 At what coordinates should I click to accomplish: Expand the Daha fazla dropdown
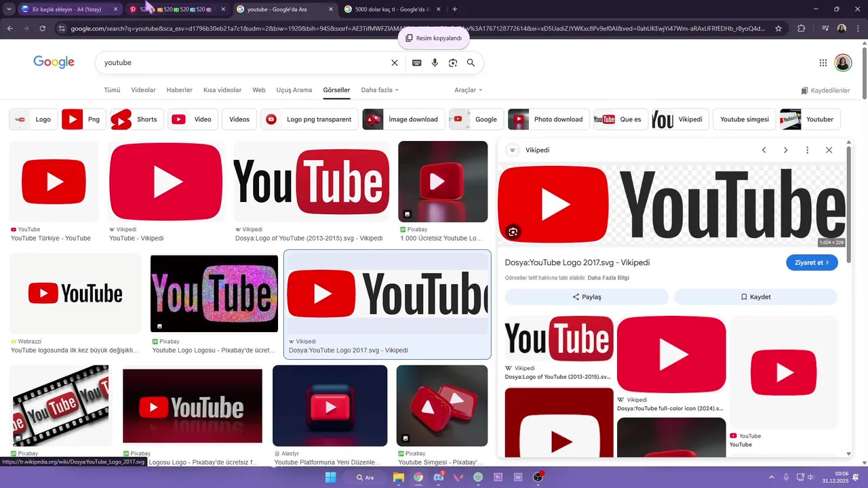380,90
